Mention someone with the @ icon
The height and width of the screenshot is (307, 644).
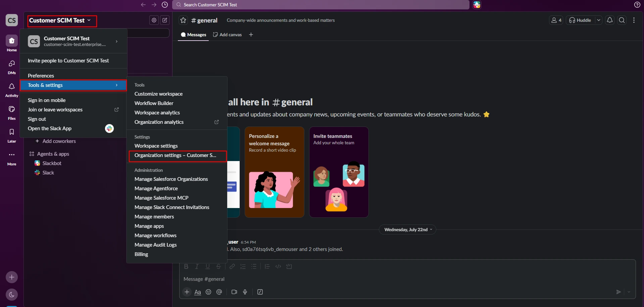(x=219, y=292)
